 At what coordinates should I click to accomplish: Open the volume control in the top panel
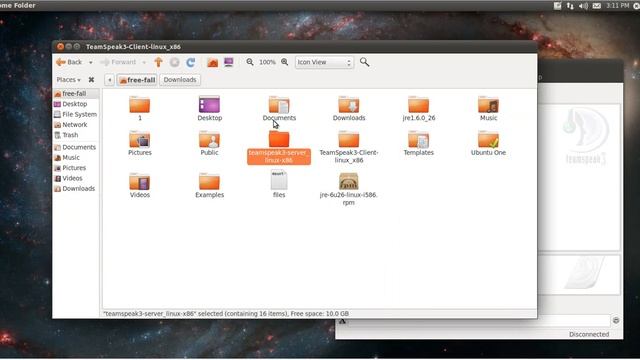(583, 5)
